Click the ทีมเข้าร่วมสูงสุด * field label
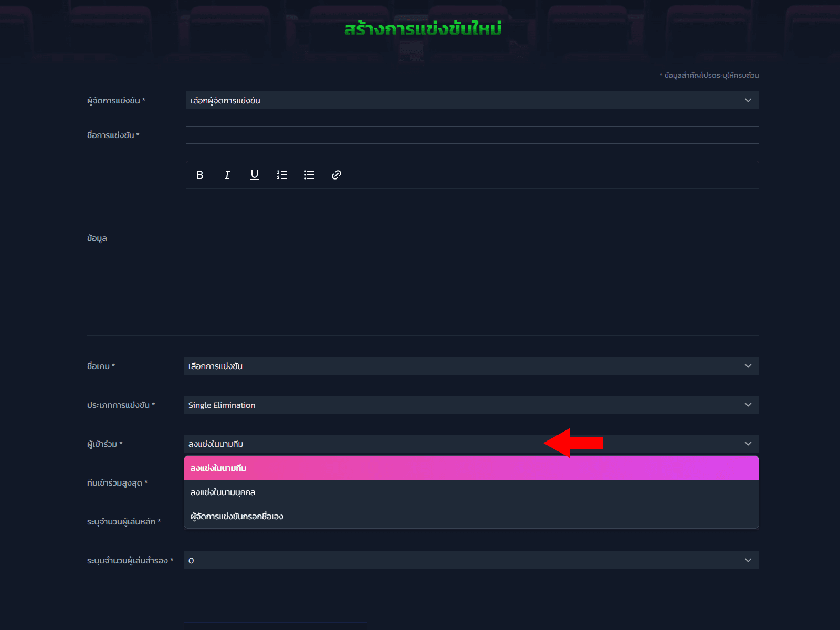 [117, 482]
